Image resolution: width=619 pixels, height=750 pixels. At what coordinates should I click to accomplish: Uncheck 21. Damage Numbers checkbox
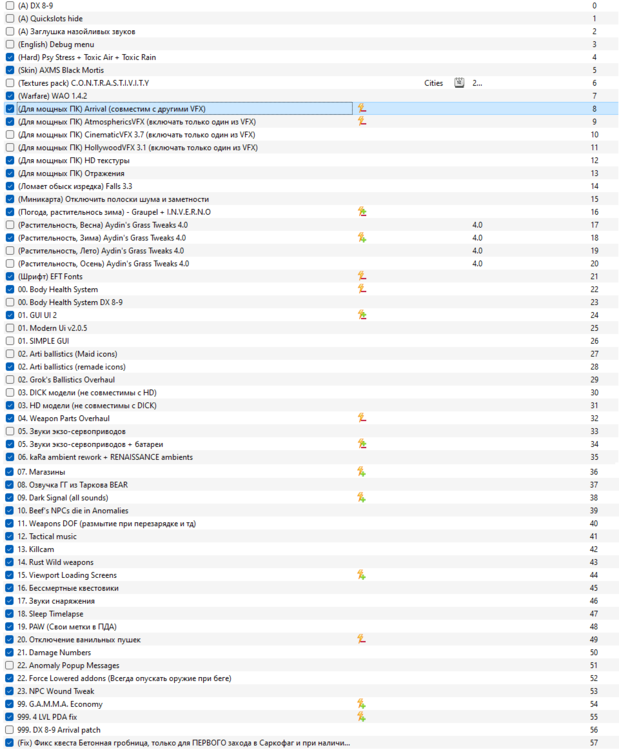[x=10, y=652]
